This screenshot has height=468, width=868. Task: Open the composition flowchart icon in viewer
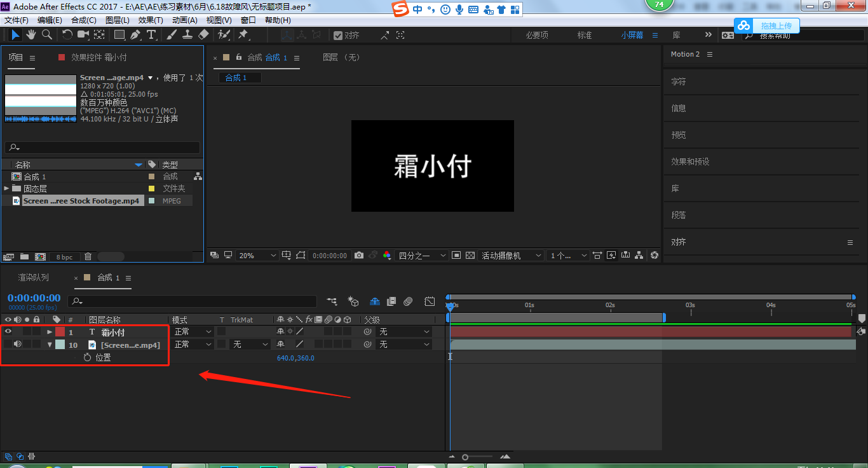coord(640,256)
